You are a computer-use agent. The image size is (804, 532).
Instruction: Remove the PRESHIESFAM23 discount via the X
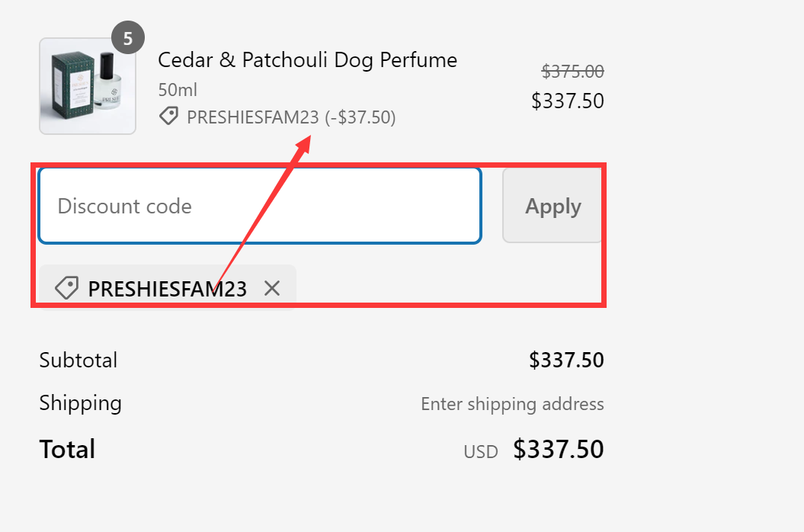[x=272, y=288]
